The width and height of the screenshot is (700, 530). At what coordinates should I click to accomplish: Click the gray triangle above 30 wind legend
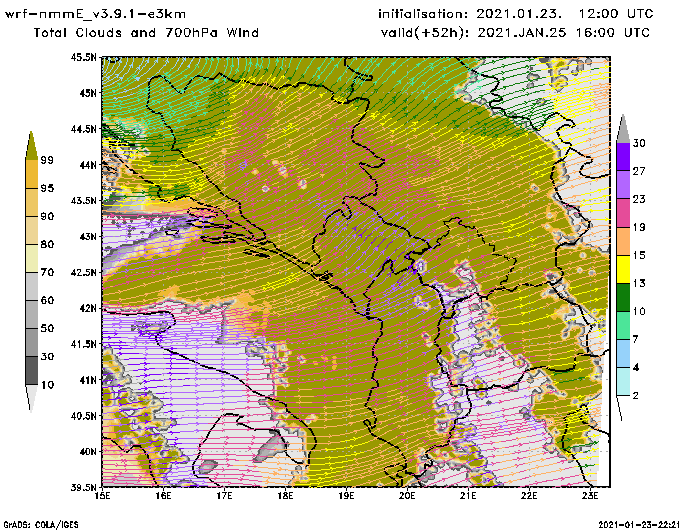[623, 129]
